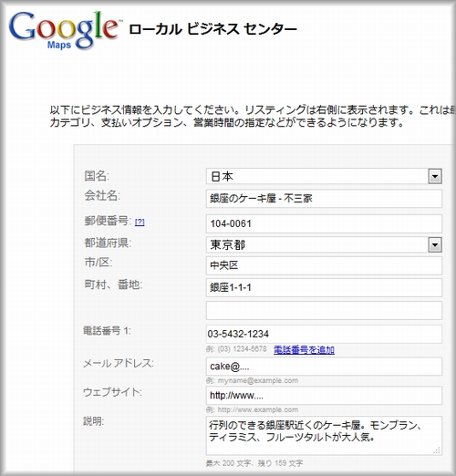Click the 説明: label

point(94,421)
